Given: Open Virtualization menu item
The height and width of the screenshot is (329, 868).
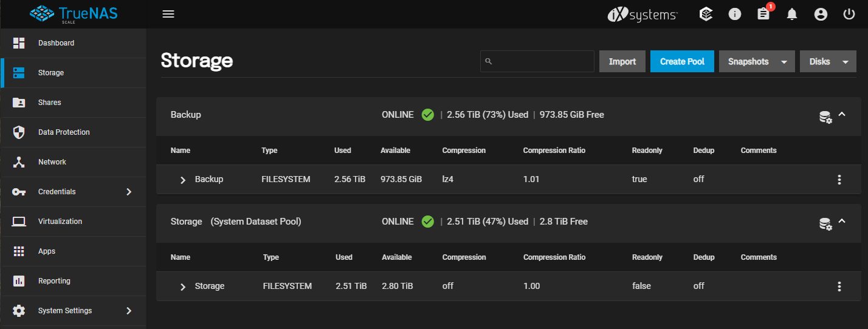Looking at the screenshot, I should (74, 222).
